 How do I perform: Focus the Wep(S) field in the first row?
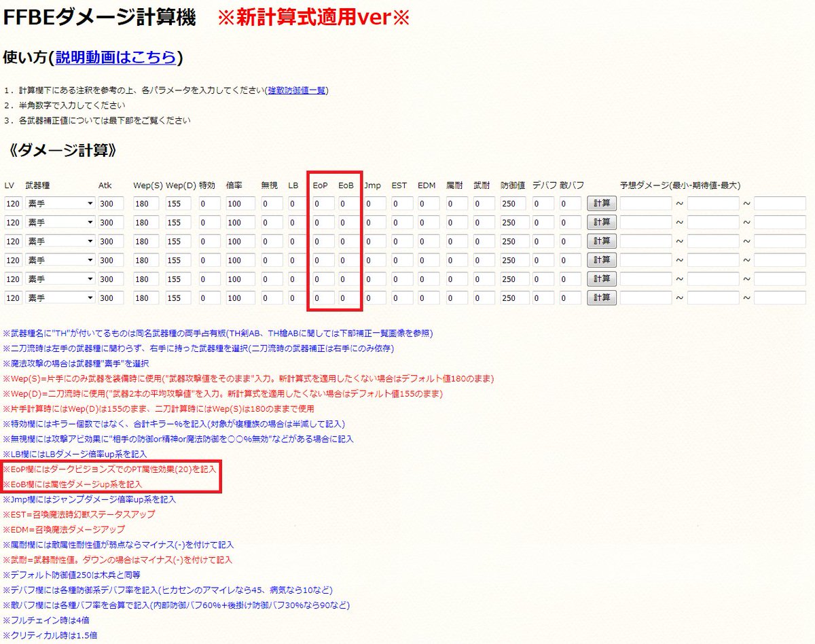pyautogui.click(x=146, y=203)
